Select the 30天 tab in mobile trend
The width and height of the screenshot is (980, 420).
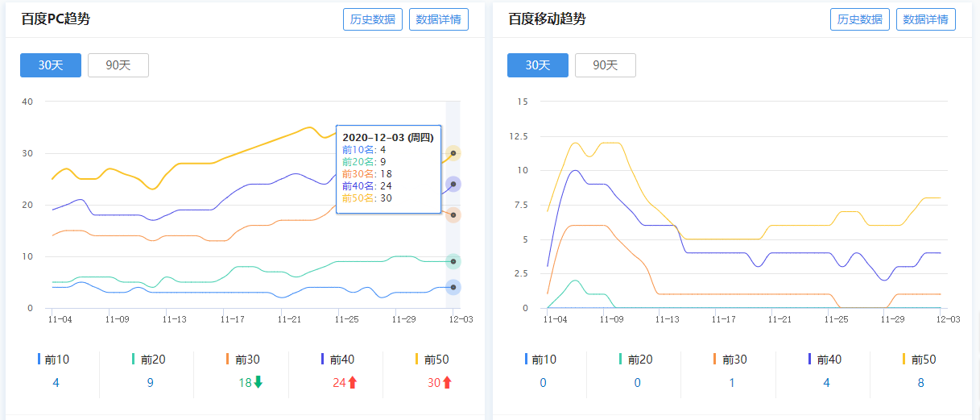538,65
